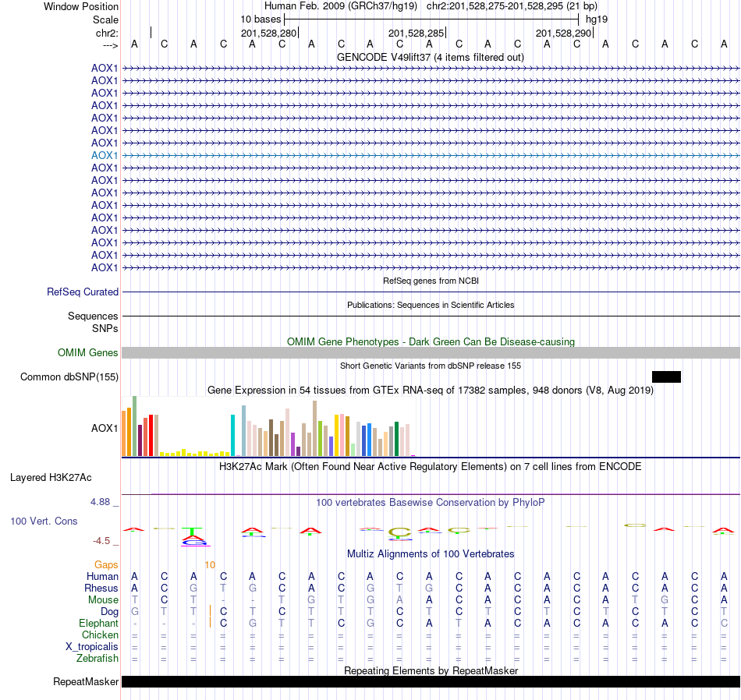Image resolution: width=741 pixels, height=700 pixels.
Task: Open the GTEx Gene Expression track title
Action: [431, 391]
